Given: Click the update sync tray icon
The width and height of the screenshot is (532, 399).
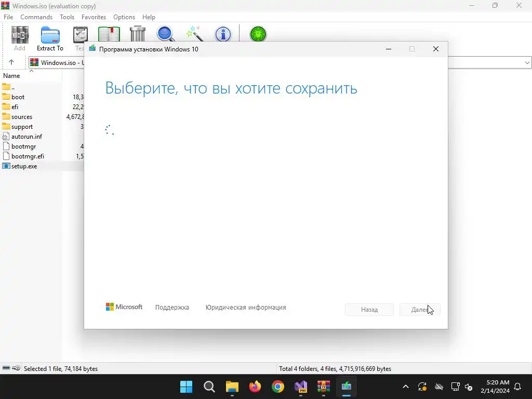Looking at the screenshot, I should [x=422, y=387].
